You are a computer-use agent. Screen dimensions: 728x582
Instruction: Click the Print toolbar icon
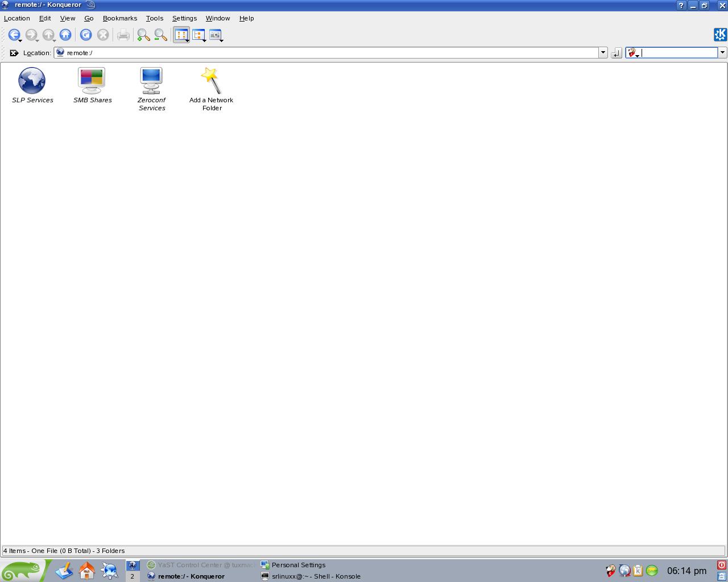coord(123,35)
